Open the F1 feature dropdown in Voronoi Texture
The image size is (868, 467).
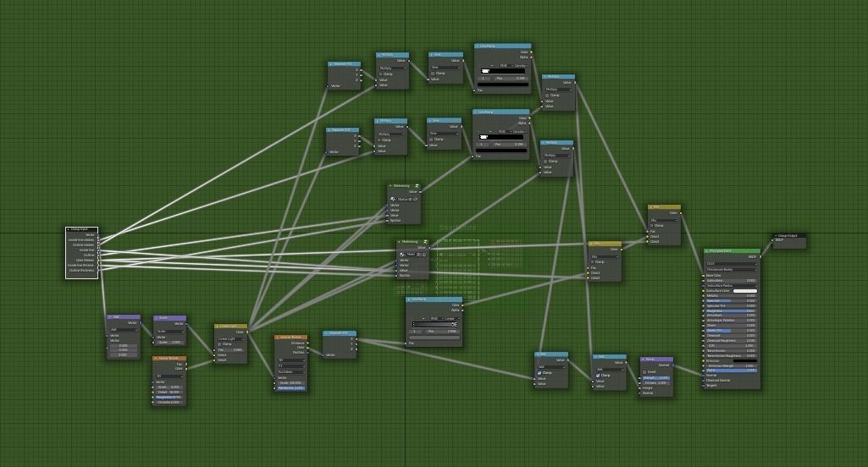291,365
